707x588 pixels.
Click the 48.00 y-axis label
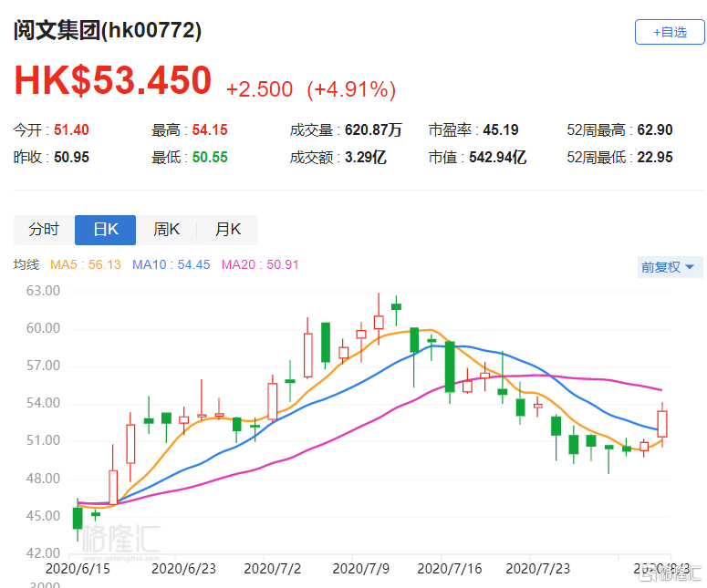coord(43,479)
